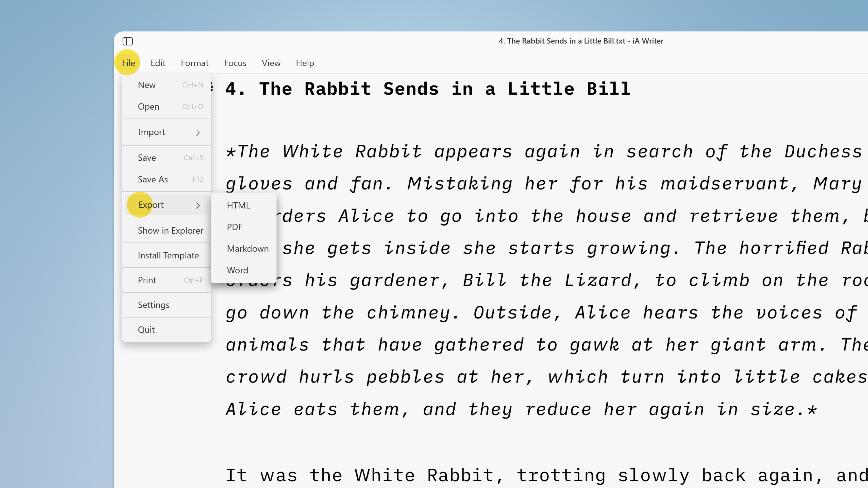Select Print with Ctrl+P shortcut

point(147,280)
